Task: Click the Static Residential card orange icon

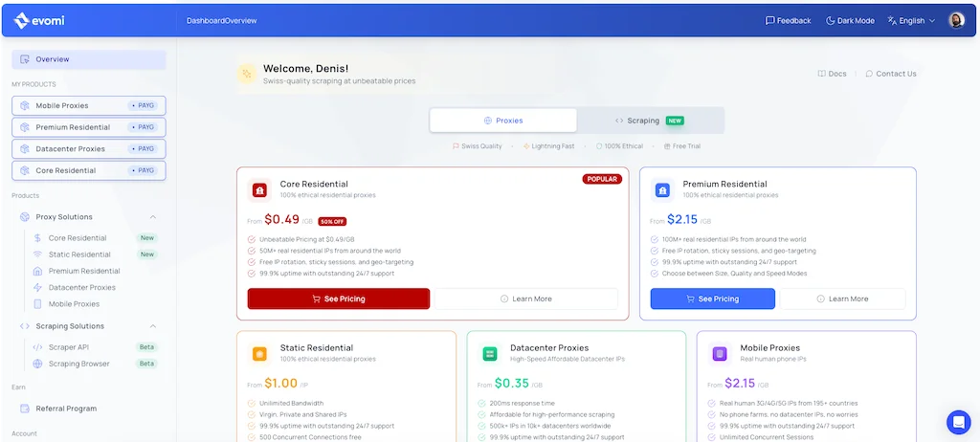Action: point(259,354)
